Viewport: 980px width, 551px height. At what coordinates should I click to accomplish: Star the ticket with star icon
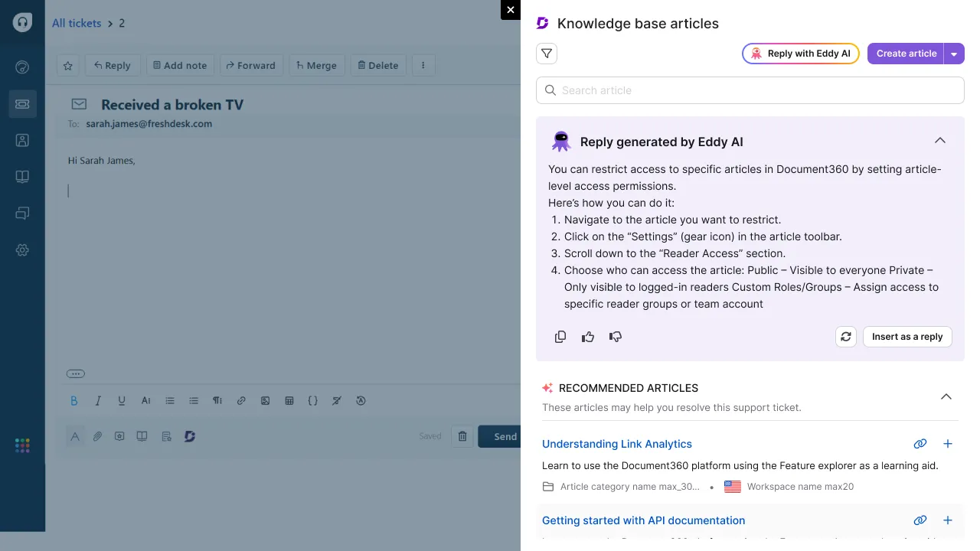68,66
